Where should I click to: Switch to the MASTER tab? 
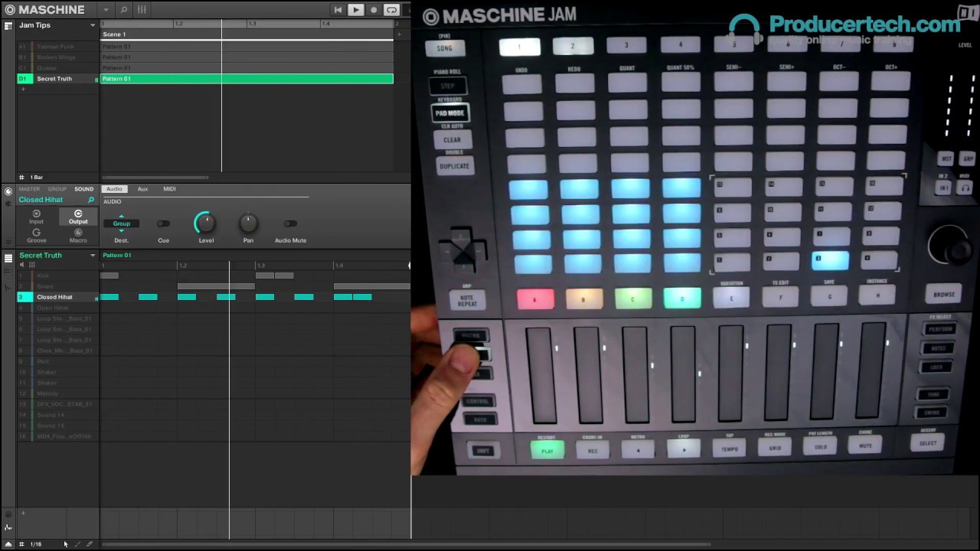[29, 189]
